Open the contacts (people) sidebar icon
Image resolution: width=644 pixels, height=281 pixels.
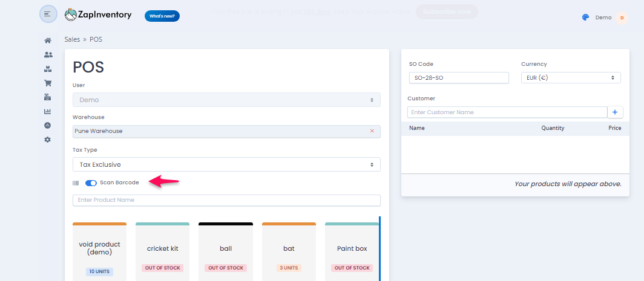point(48,54)
